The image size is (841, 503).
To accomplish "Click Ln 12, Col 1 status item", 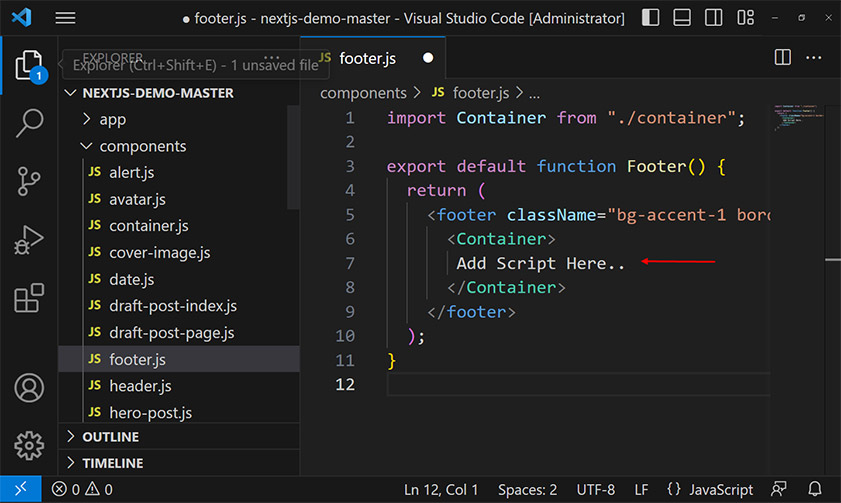I will pyautogui.click(x=440, y=489).
